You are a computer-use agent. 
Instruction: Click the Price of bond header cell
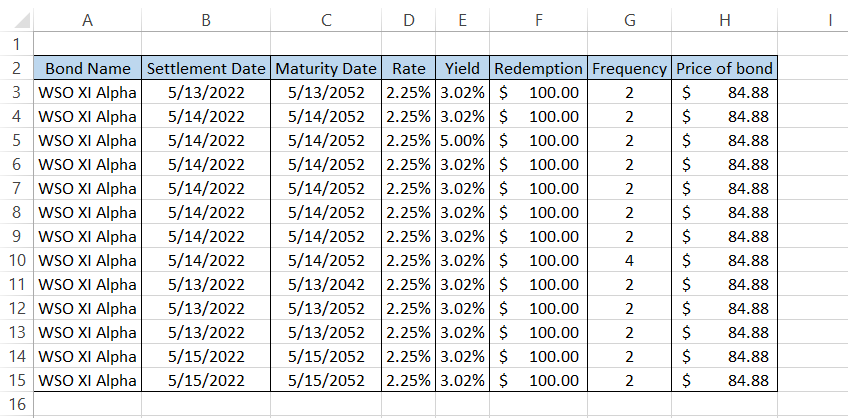point(724,68)
